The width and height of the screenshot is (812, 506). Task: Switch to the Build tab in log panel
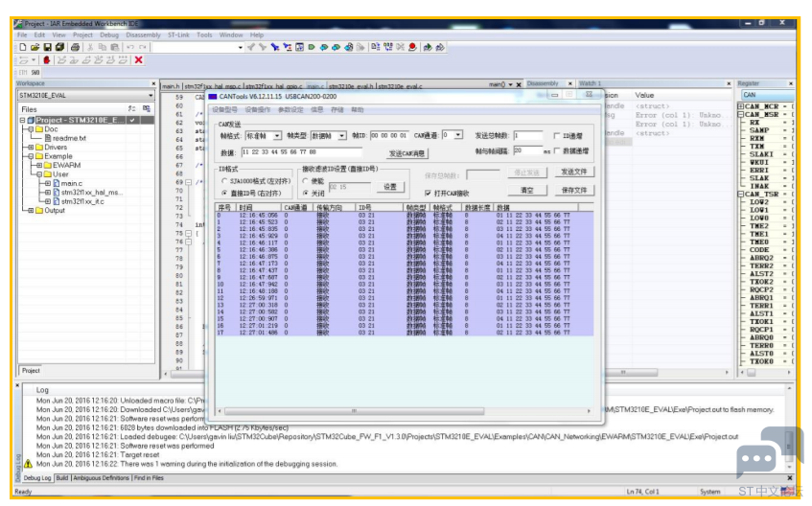(62, 477)
